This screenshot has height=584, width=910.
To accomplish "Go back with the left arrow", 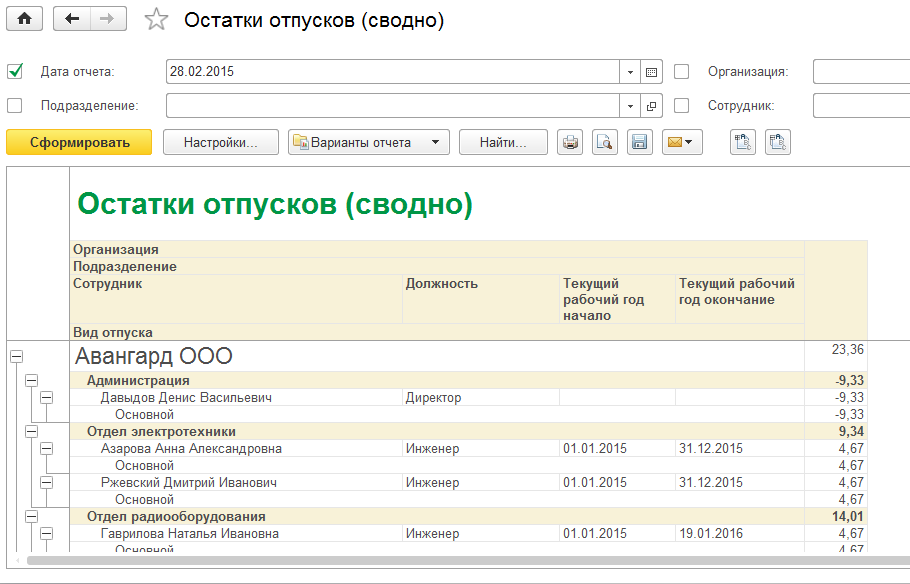I will [71, 19].
